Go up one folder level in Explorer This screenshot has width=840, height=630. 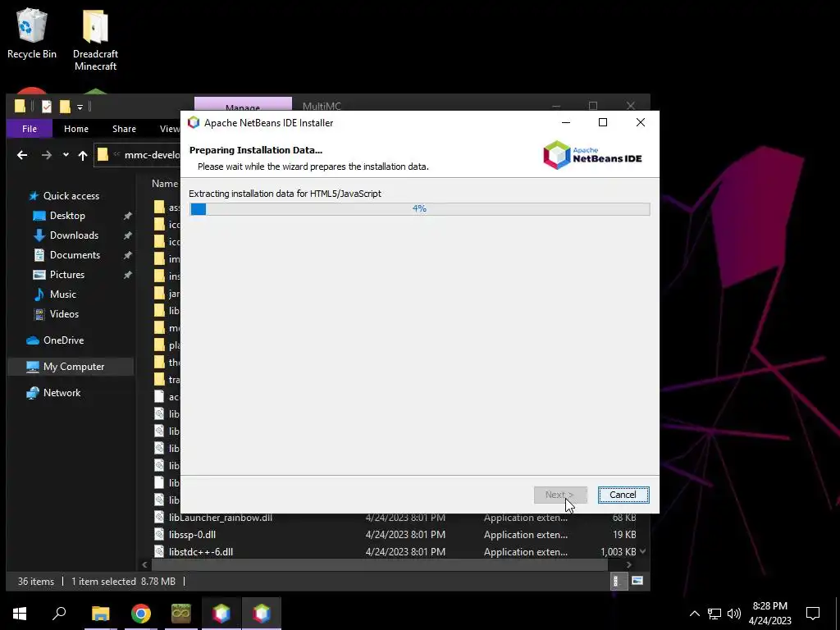83,155
